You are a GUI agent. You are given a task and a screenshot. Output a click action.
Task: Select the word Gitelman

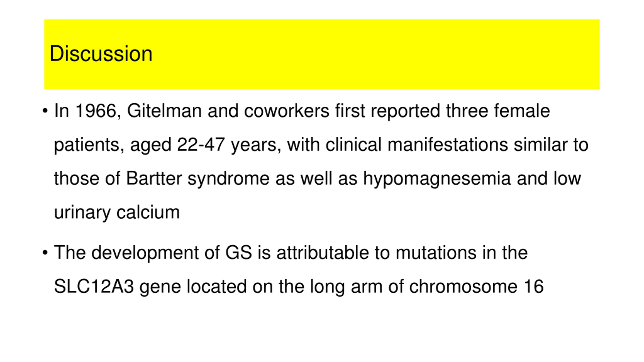164,111
